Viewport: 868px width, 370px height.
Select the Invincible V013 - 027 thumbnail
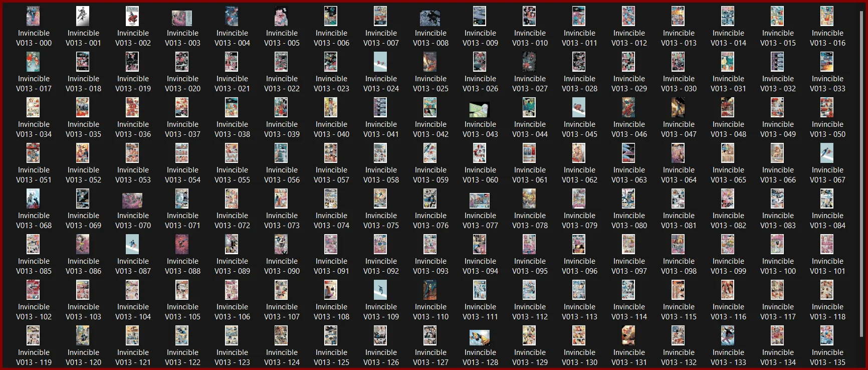pos(529,62)
